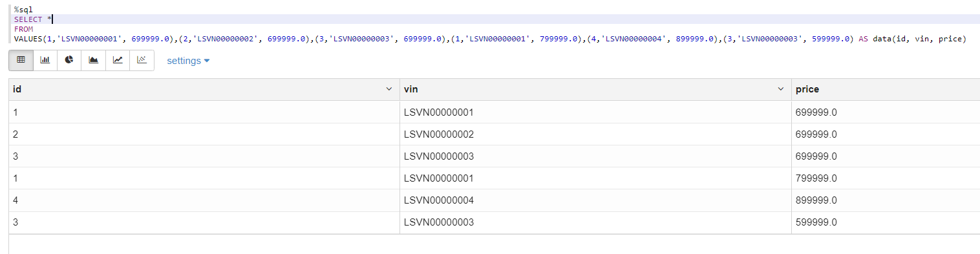Click the FROM keyword line

click(23, 29)
